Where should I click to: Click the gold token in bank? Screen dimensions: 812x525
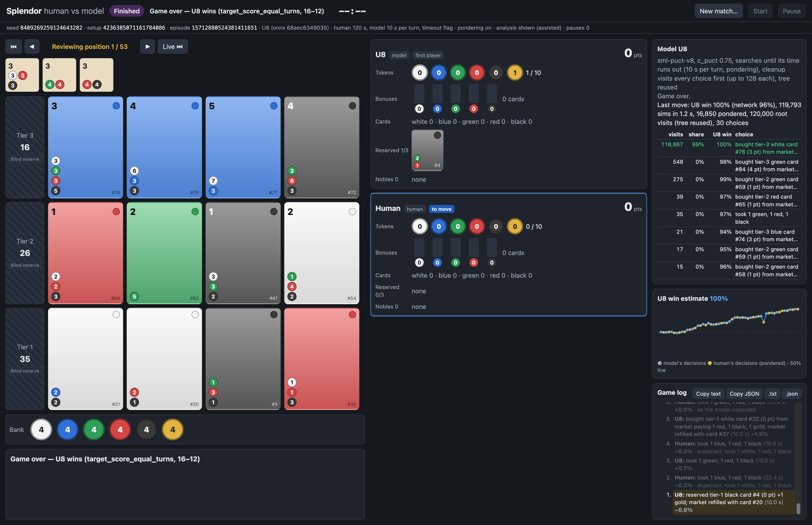173,430
